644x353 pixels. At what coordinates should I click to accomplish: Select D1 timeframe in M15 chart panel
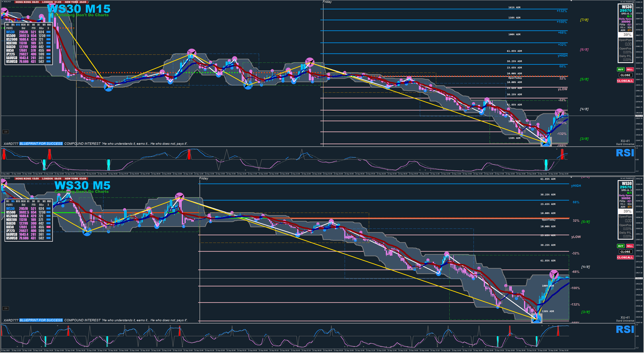tap(39, 25)
